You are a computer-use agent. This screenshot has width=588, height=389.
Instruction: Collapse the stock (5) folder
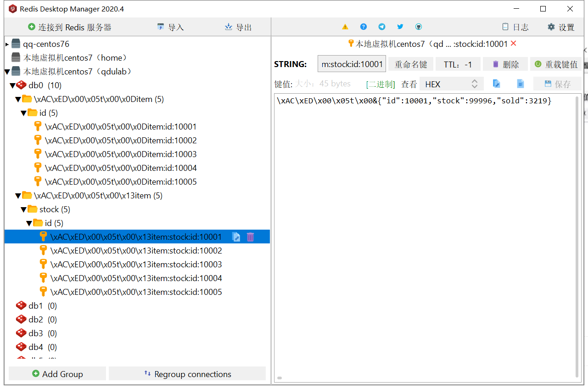pyautogui.click(x=24, y=209)
